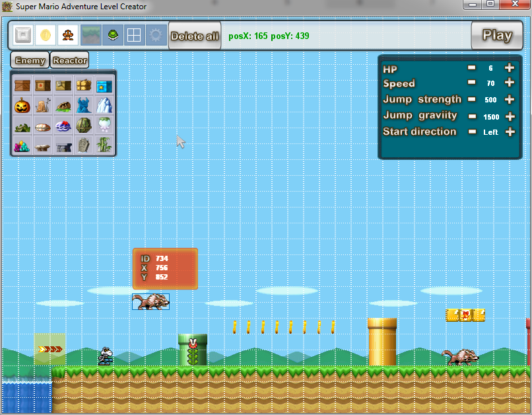532x415 pixels.
Task: Click the HP value 6
Action: click(x=490, y=68)
